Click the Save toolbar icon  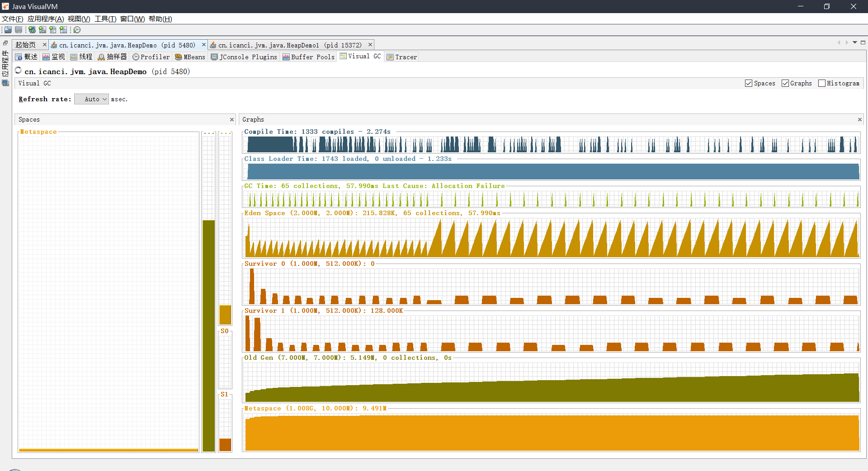(19, 30)
